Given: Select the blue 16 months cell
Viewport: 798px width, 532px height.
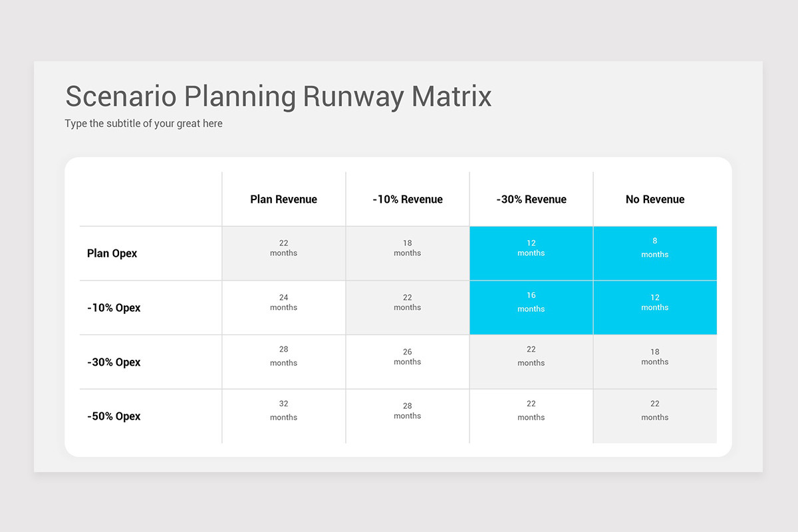Looking at the screenshot, I should click(531, 308).
